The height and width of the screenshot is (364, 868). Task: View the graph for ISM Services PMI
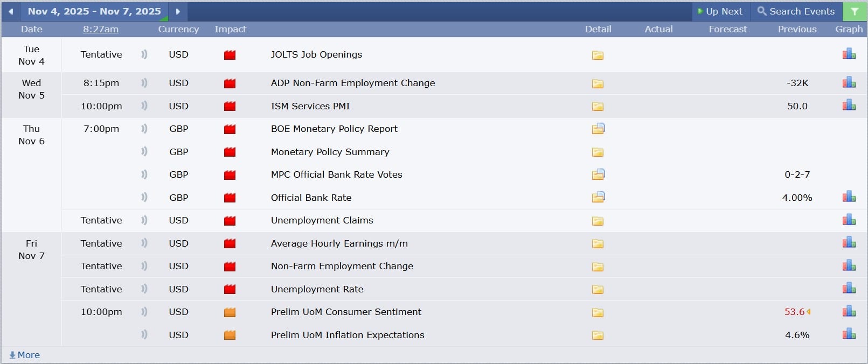click(849, 106)
